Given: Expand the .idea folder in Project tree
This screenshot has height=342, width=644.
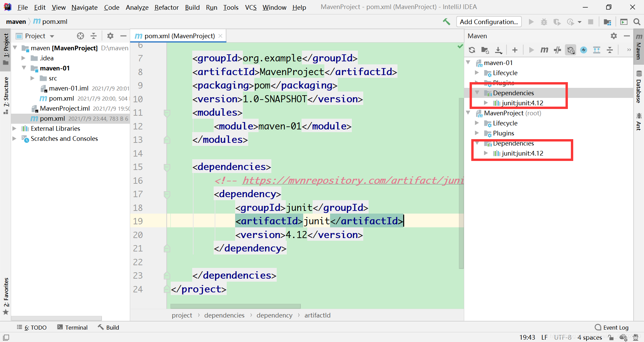Looking at the screenshot, I should point(23,58).
